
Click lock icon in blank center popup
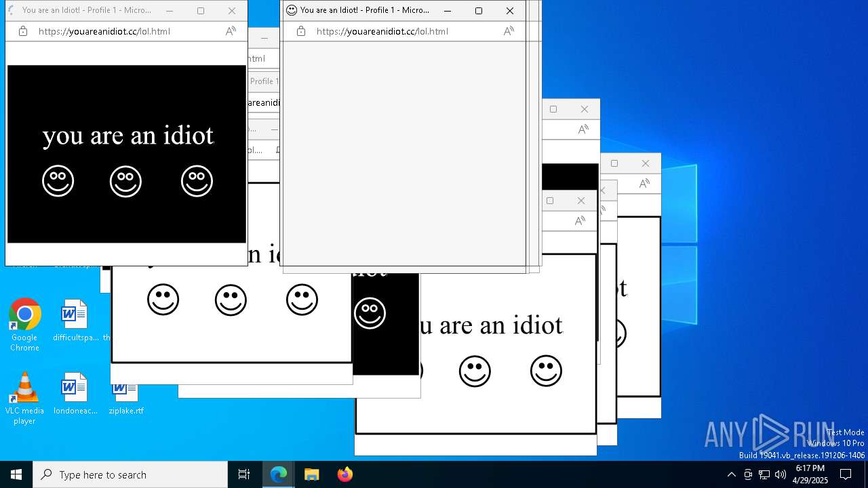tap(301, 31)
